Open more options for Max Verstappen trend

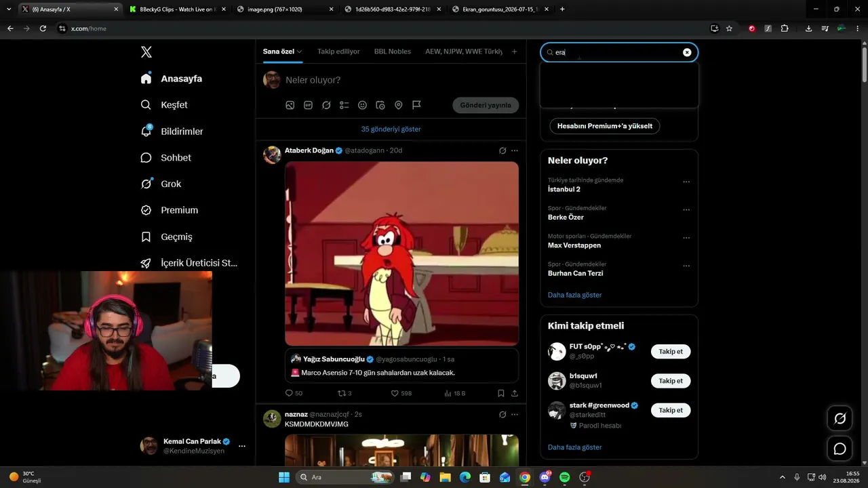[686, 238]
